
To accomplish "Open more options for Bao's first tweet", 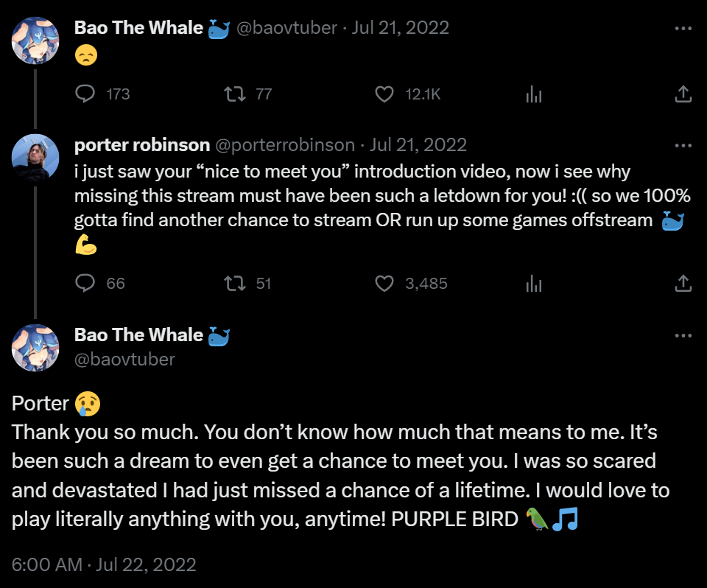I will [683, 29].
